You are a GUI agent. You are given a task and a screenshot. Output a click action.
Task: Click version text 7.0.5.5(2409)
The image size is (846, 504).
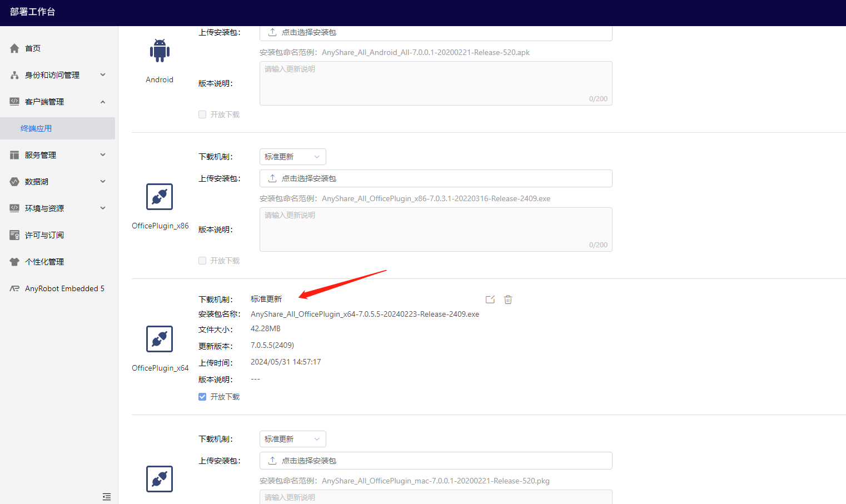pyautogui.click(x=272, y=345)
